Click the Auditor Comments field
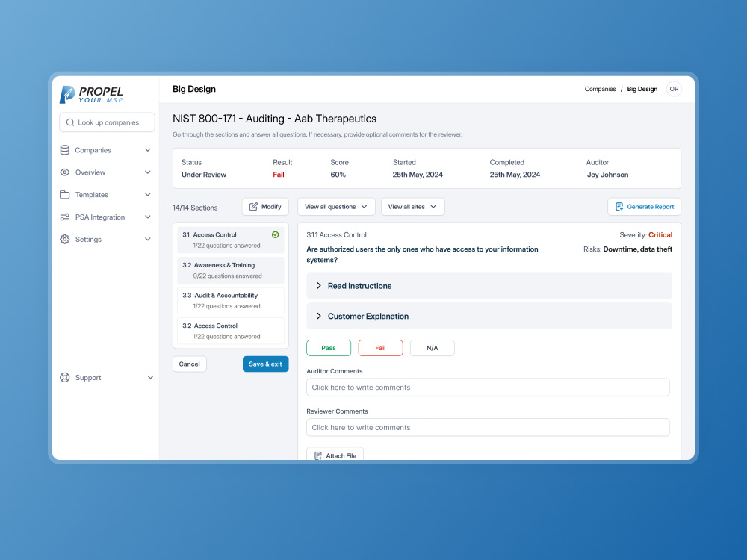 488,387
